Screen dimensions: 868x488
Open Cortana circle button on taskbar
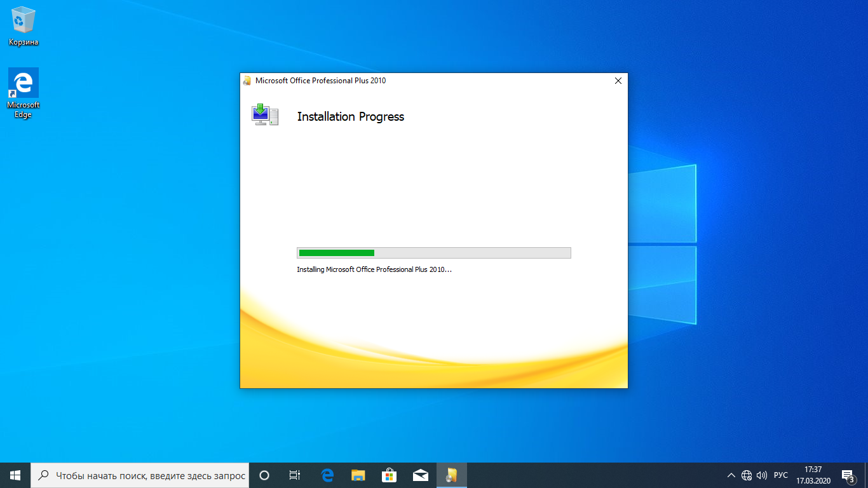264,475
